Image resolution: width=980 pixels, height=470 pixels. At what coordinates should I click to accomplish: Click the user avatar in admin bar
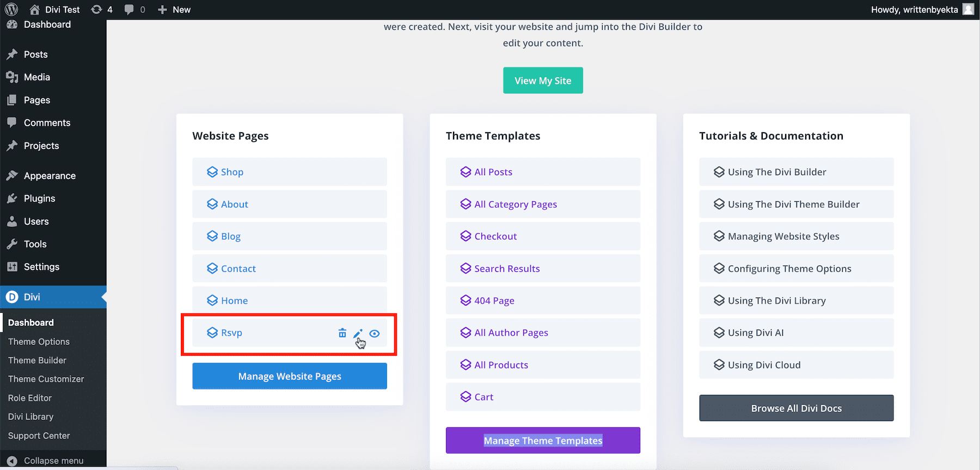click(968, 9)
